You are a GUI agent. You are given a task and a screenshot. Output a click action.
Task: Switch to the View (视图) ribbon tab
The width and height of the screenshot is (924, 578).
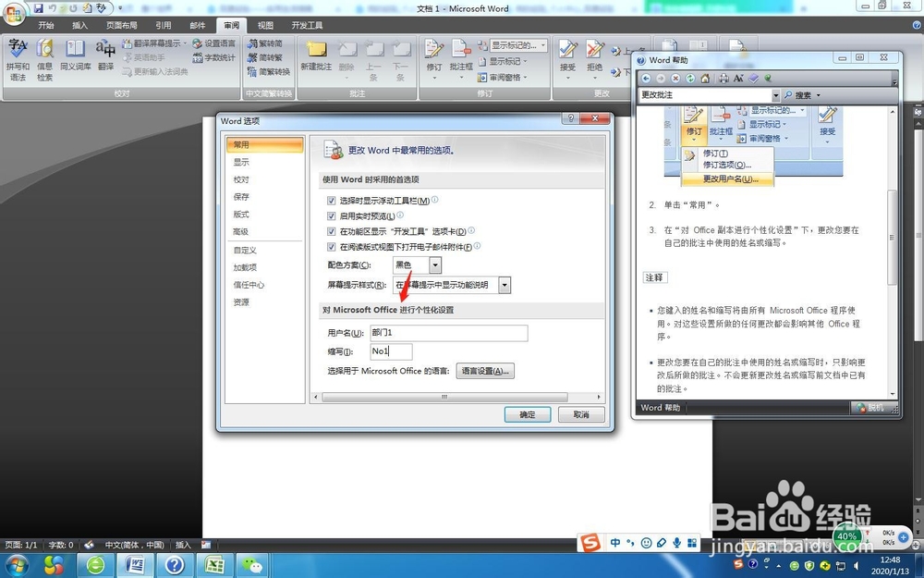click(265, 25)
